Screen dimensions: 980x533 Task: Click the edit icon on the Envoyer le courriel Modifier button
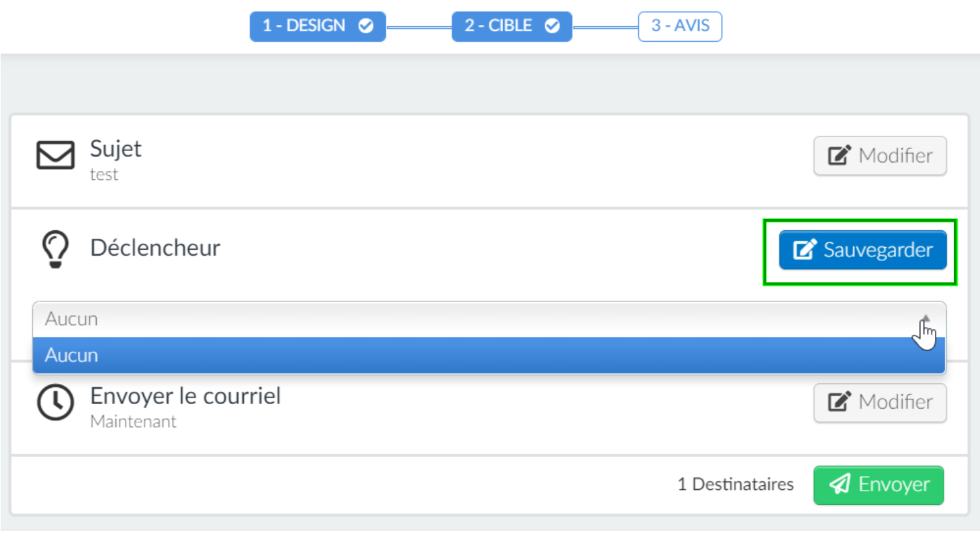(839, 402)
